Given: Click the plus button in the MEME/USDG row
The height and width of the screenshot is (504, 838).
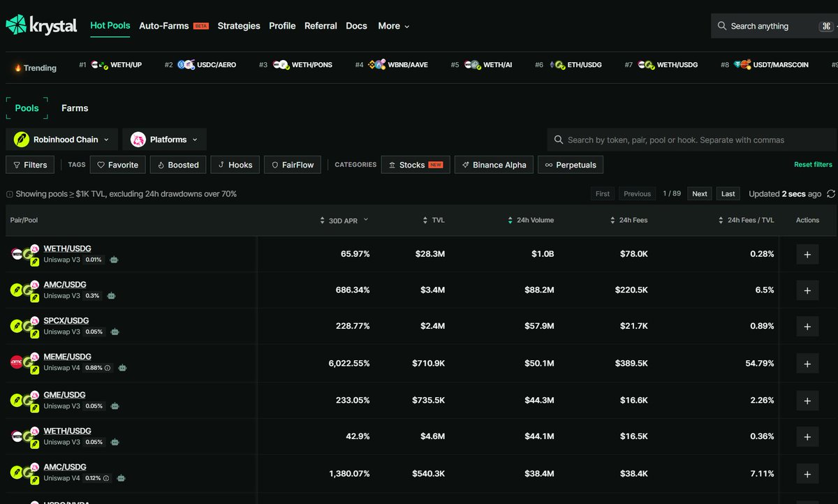Looking at the screenshot, I should [x=807, y=363].
